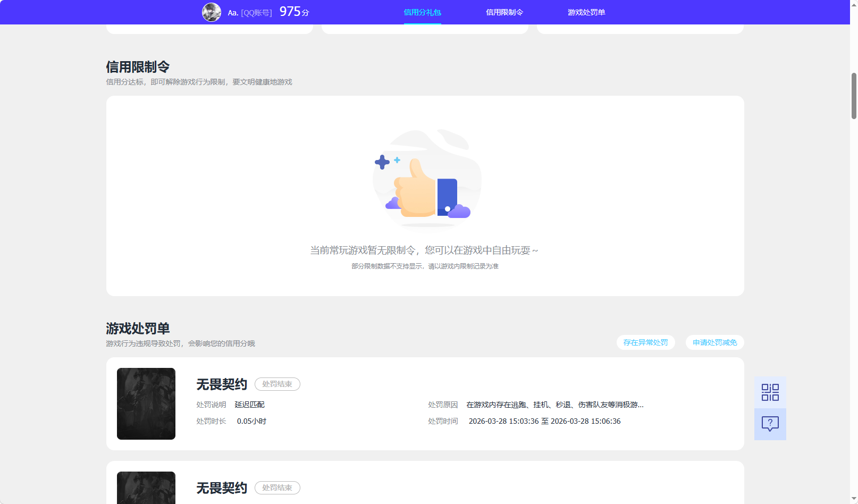Click the question mark feedback icon
The image size is (858, 504).
(x=769, y=424)
